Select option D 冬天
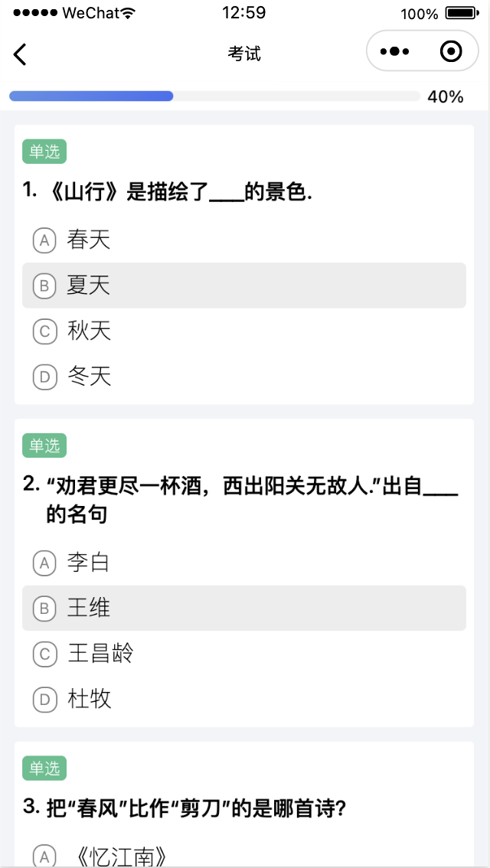Screen dimensions: 490x868 point(243,376)
